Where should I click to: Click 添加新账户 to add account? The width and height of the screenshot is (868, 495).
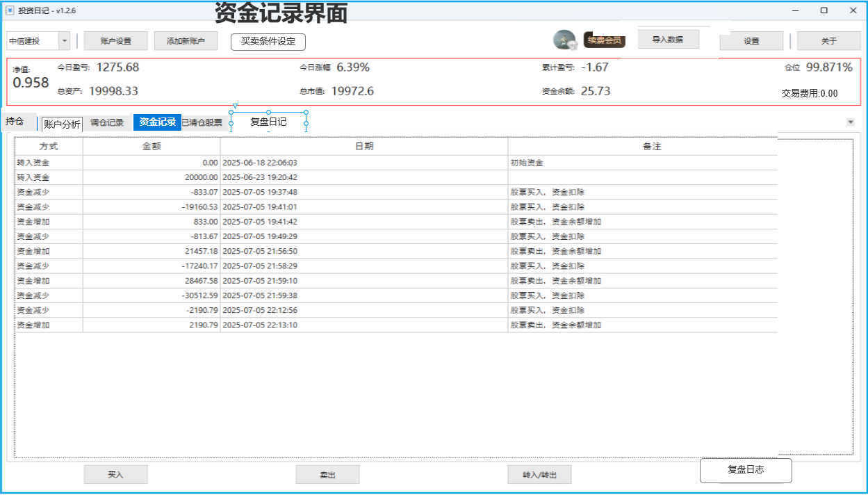tap(186, 40)
